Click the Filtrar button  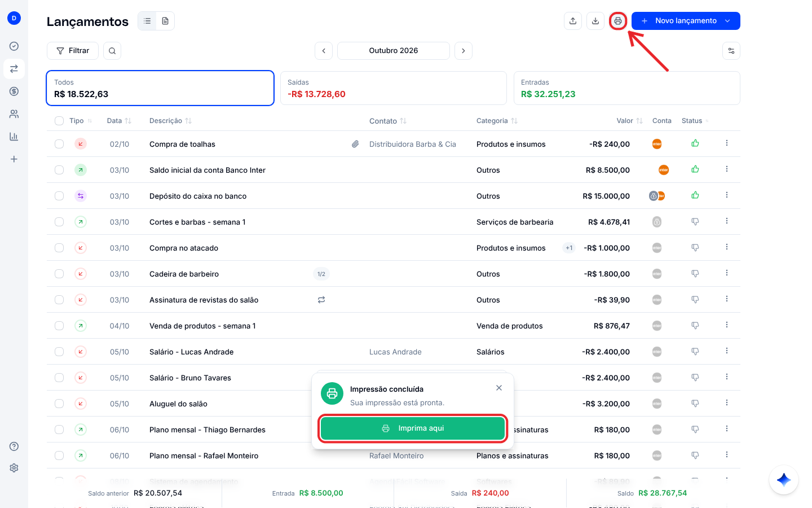point(73,51)
